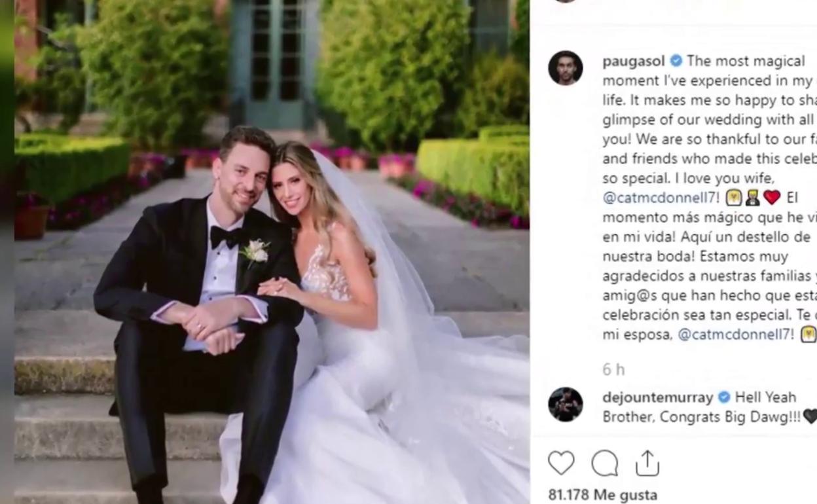This screenshot has height=504, width=817.
Task: Click the red heart emoji in caption
Action: pyautogui.click(x=772, y=197)
